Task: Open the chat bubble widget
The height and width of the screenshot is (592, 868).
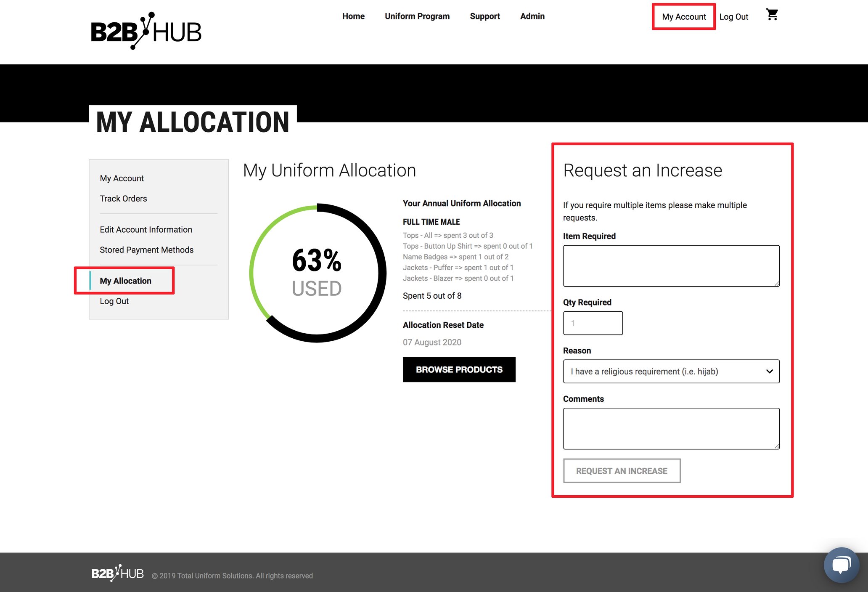Action: 841,565
